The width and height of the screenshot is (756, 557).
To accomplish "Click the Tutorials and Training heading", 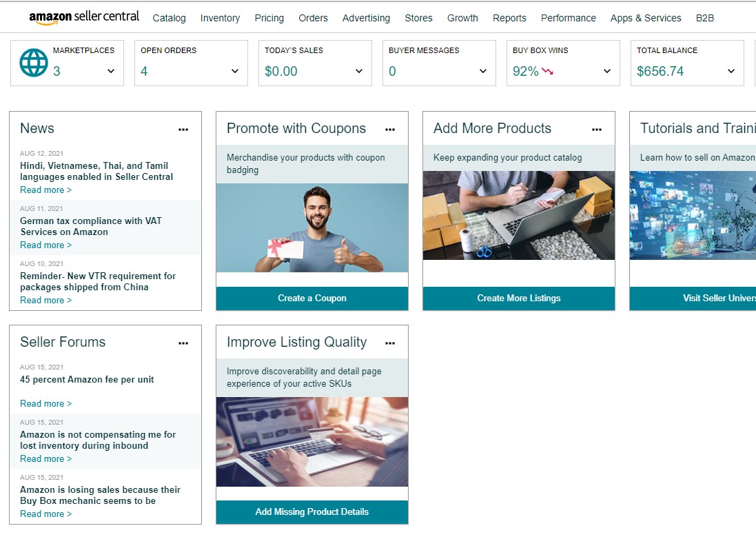I will pyautogui.click(x=697, y=128).
